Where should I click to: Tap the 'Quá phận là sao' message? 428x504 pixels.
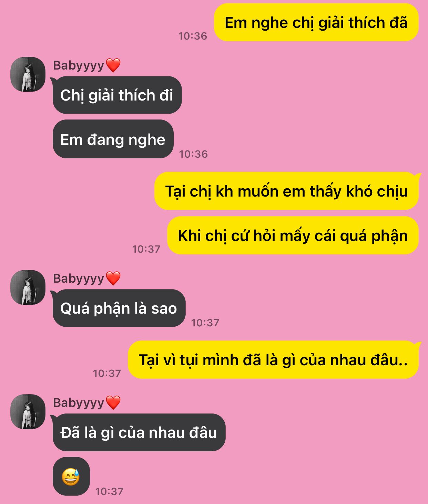click(x=119, y=308)
